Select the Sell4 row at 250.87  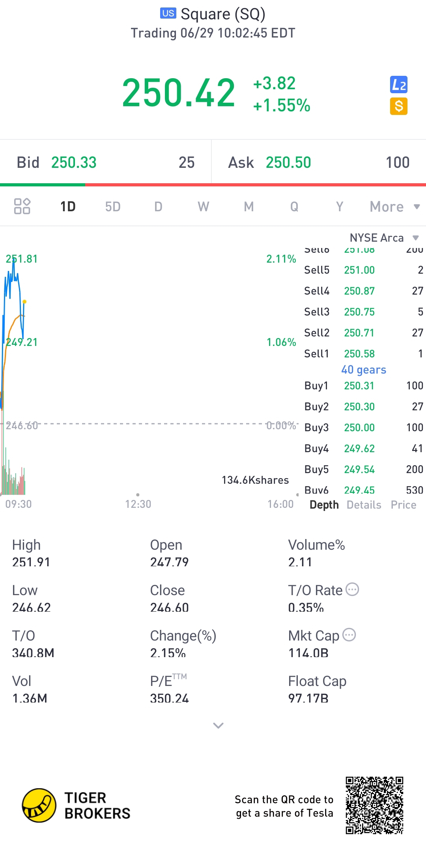coord(364,291)
